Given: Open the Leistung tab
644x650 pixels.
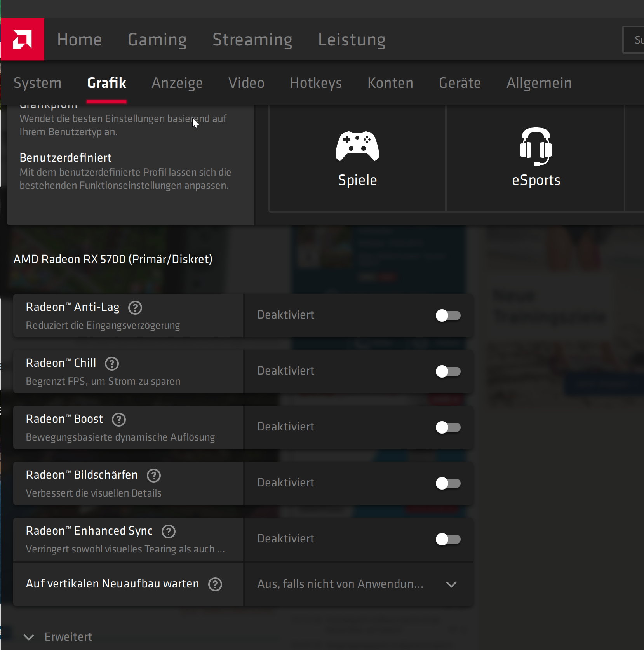Looking at the screenshot, I should (352, 40).
